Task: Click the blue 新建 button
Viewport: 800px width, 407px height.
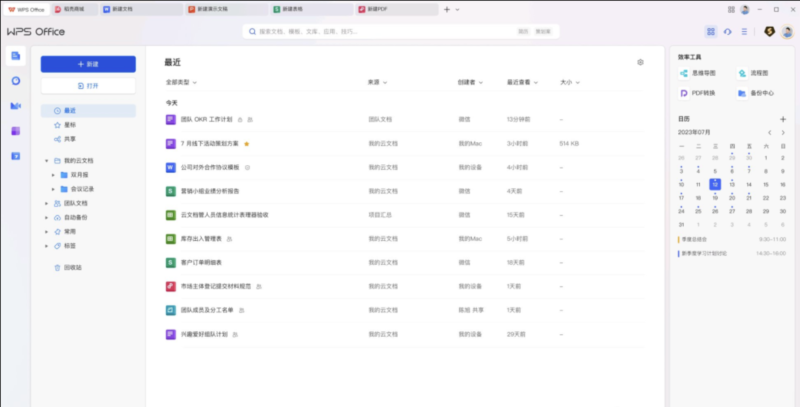Action: (x=88, y=64)
